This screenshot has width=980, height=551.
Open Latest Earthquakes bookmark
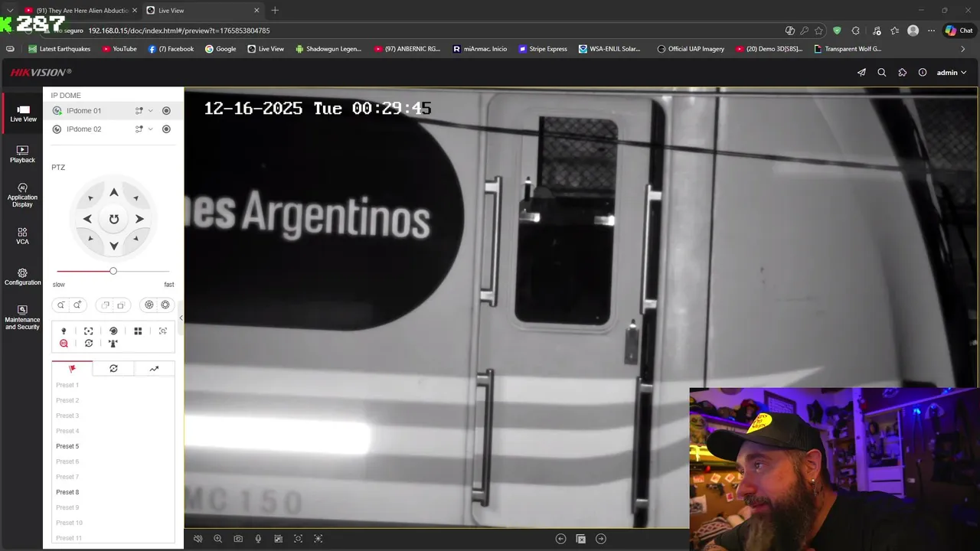pyautogui.click(x=59, y=49)
